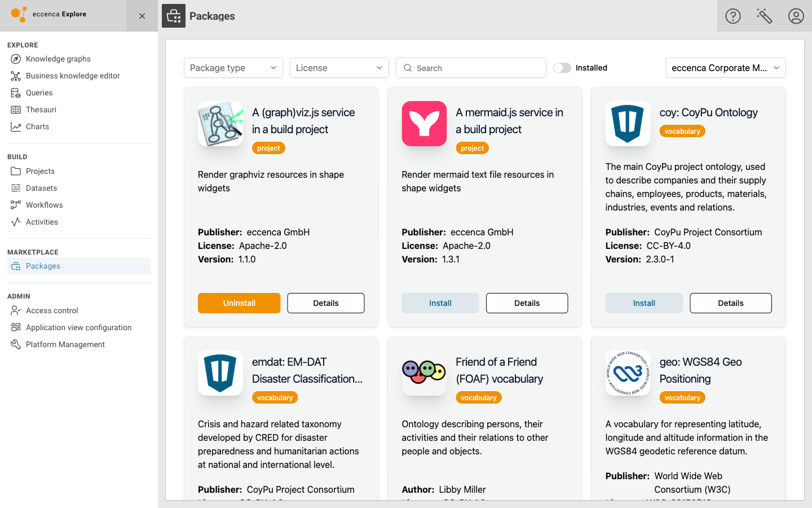Viewport: 812px width, 508px height.
Task: Uninstall the graphviz service package
Action: coord(239,303)
